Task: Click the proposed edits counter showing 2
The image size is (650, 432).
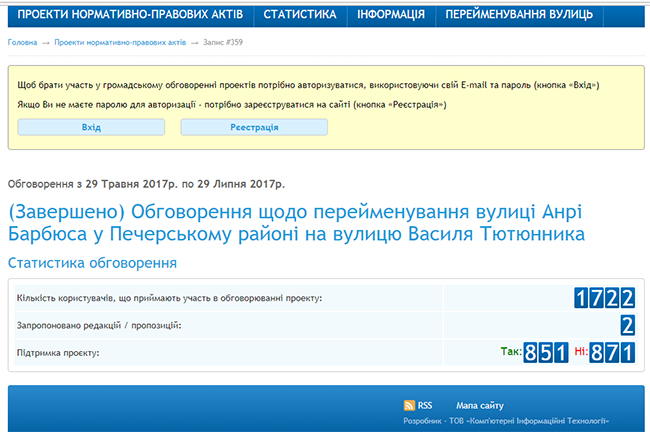Action: 627,325
